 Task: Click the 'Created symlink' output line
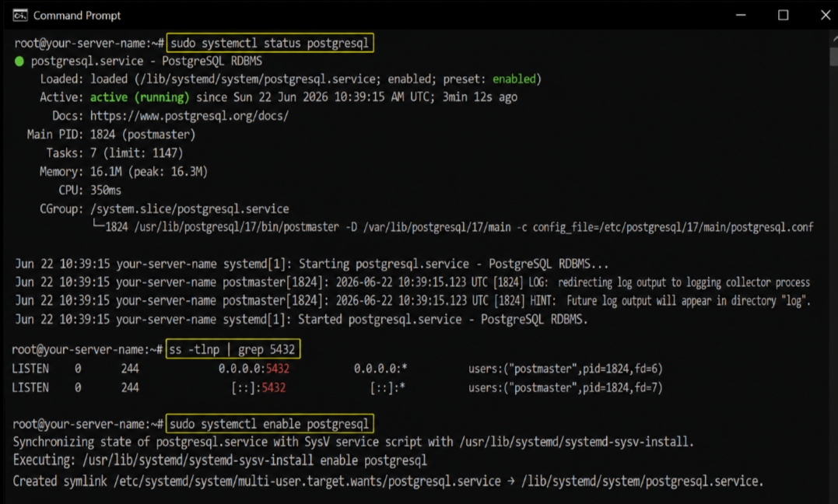pos(388,481)
